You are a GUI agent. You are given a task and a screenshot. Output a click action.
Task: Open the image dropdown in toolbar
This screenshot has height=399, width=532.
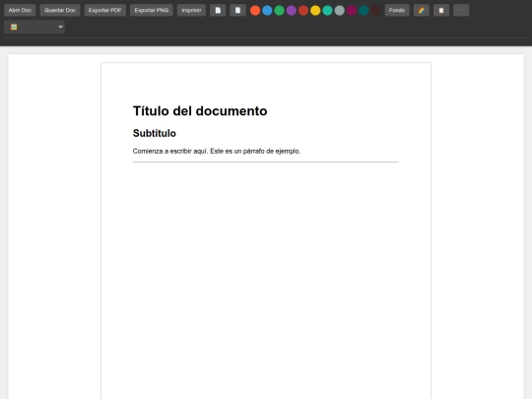pos(34,27)
